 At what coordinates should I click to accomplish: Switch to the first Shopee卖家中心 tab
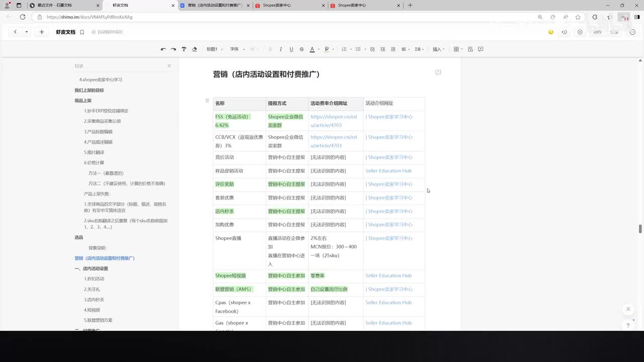click(x=289, y=5)
